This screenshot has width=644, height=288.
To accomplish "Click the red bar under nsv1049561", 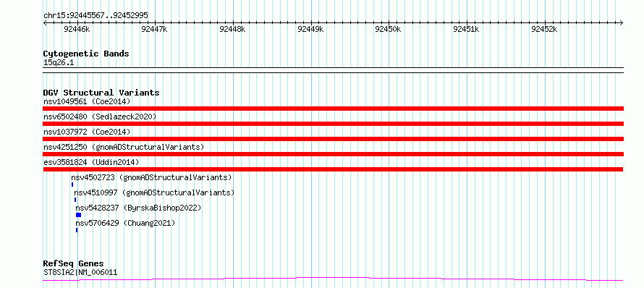I will tap(333, 109).
